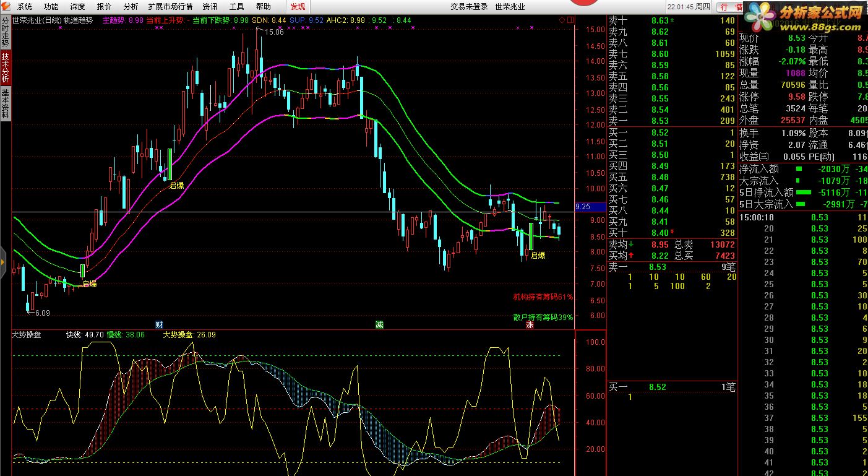Click the 净流入额 -2030万 row
The height and width of the screenshot is (476, 868).
tap(803, 169)
